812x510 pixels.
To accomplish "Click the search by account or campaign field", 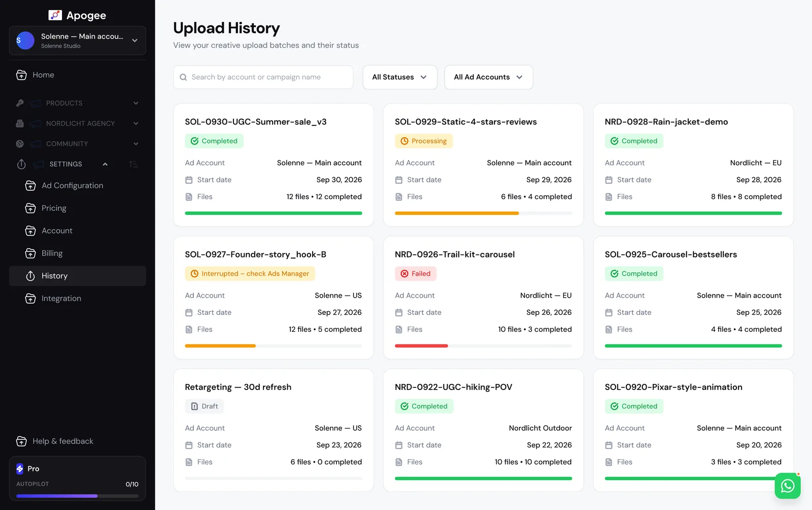I will click(x=263, y=77).
